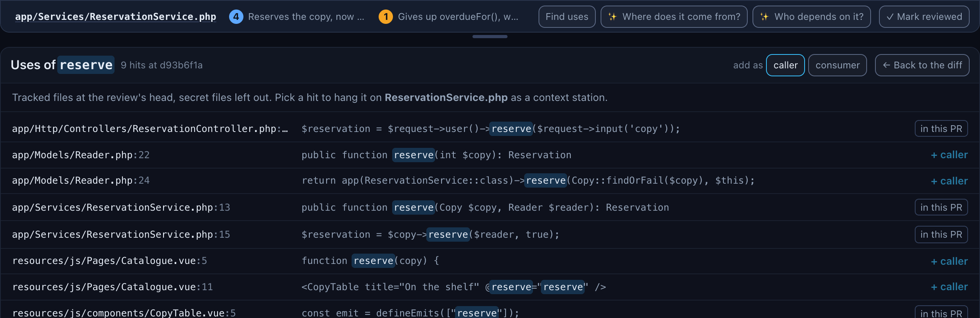Click the '9 hits at d93b6f1a' label

click(161, 65)
